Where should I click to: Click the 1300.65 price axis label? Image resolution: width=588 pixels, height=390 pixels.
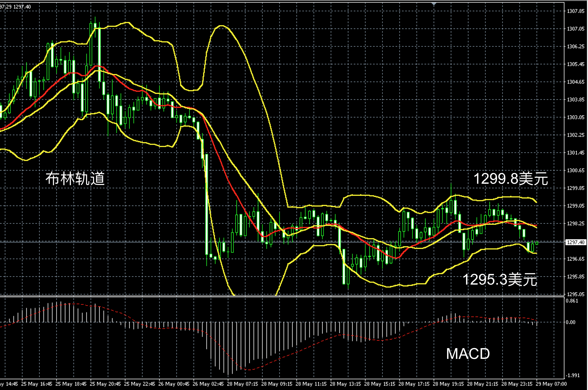coord(575,170)
